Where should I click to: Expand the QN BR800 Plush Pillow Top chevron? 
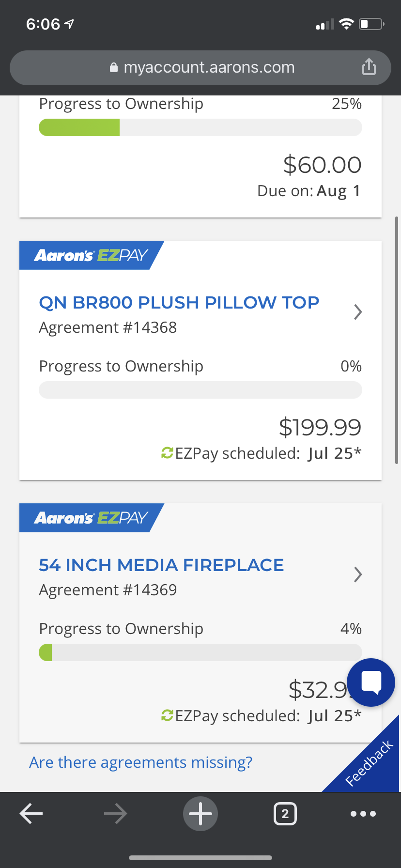pos(358,312)
